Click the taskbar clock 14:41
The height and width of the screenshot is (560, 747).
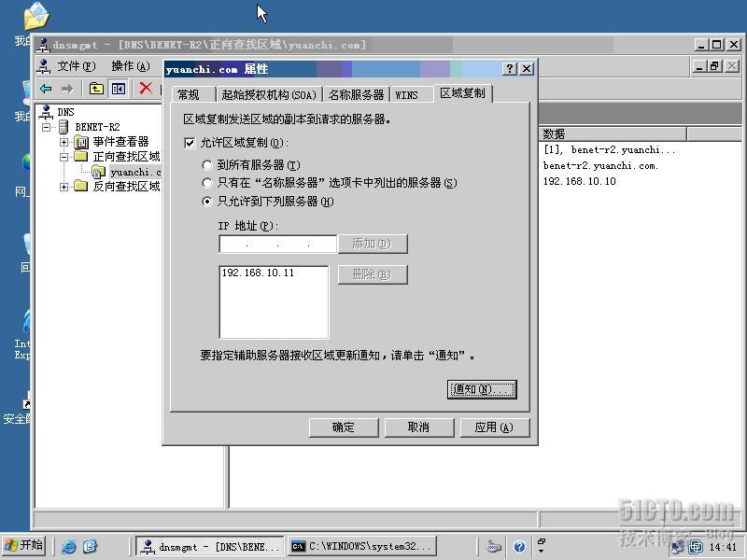pos(723,547)
